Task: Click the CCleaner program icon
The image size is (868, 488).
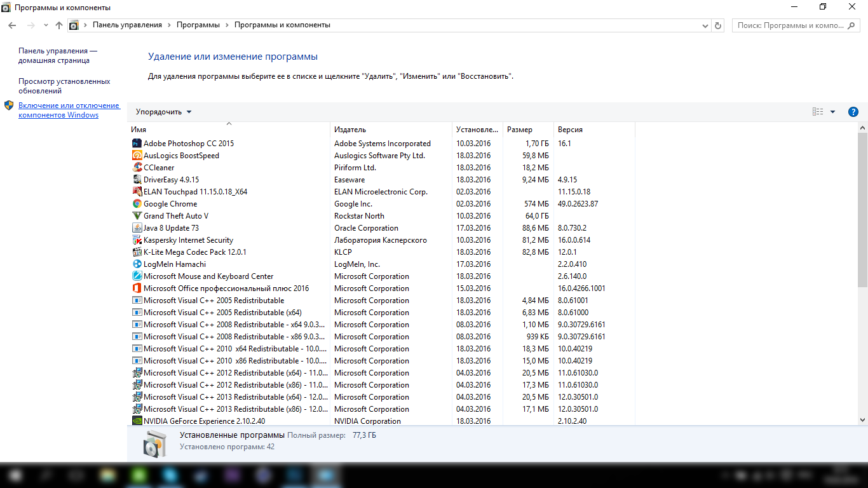Action: pyautogui.click(x=137, y=168)
